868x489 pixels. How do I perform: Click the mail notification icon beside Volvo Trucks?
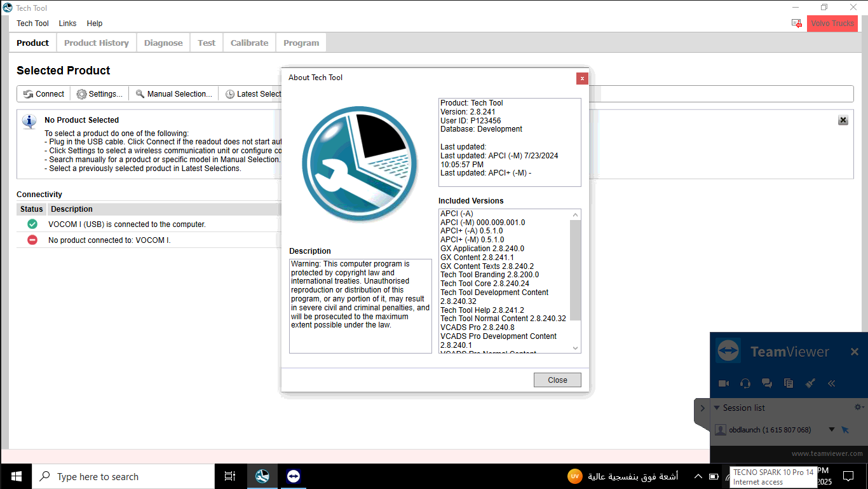click(796, 24)
